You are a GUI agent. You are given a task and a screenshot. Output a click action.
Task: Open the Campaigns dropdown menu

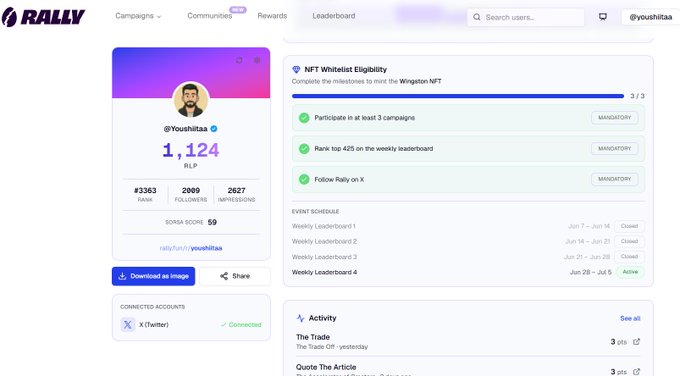[138, 16]
